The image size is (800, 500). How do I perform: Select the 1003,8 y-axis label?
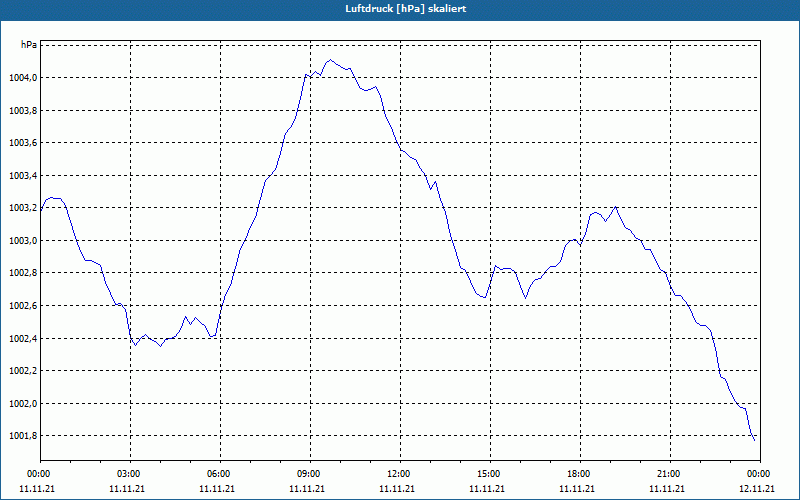point(23,110)
